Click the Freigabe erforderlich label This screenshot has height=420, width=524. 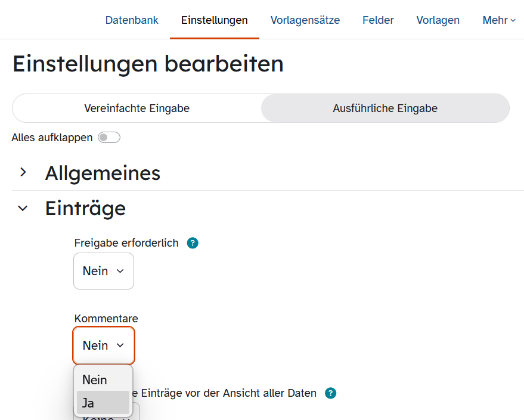(x=126, y=243)
